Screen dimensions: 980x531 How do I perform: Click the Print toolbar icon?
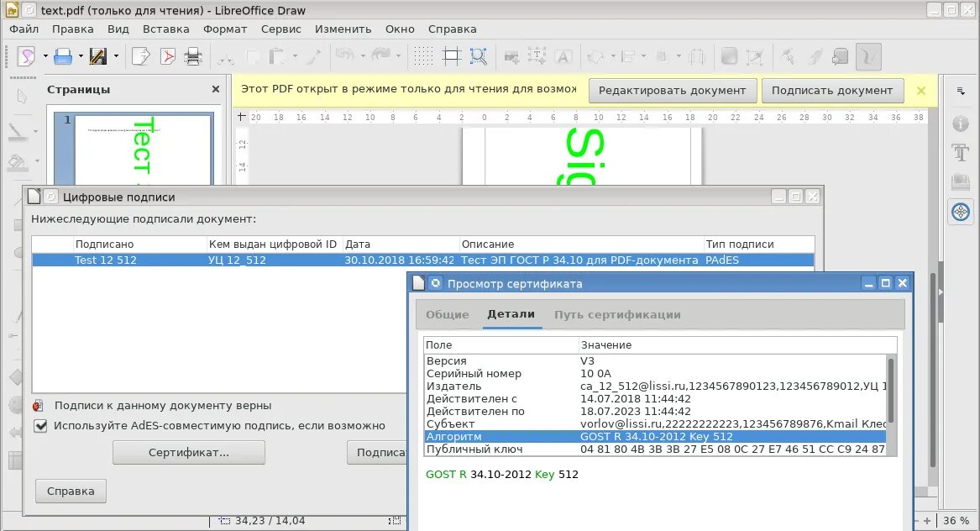(x=193, y=56)
